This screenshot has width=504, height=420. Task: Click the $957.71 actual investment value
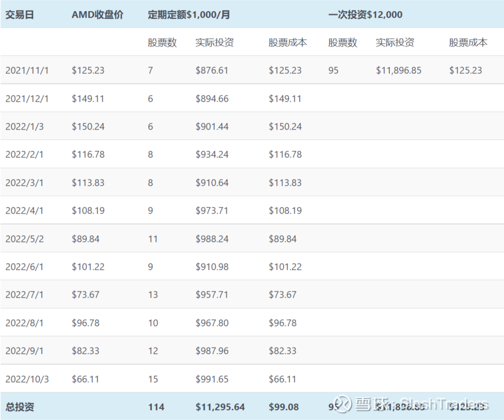point(212,295)
